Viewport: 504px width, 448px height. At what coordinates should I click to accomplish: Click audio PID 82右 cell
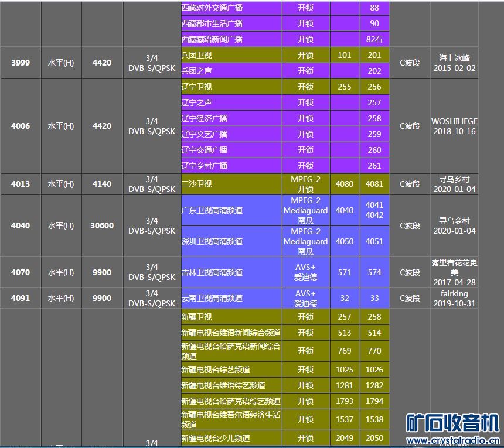click(x=374, y=39)
